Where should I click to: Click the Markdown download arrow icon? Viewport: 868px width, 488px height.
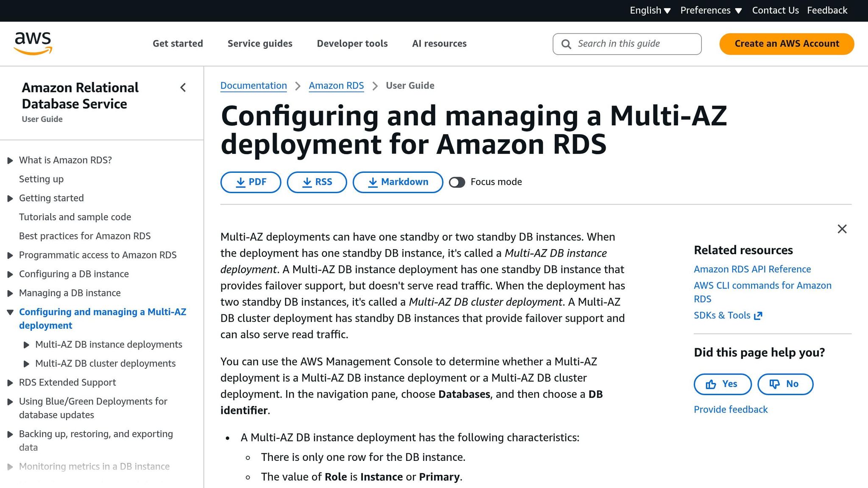tap(373, 182)
